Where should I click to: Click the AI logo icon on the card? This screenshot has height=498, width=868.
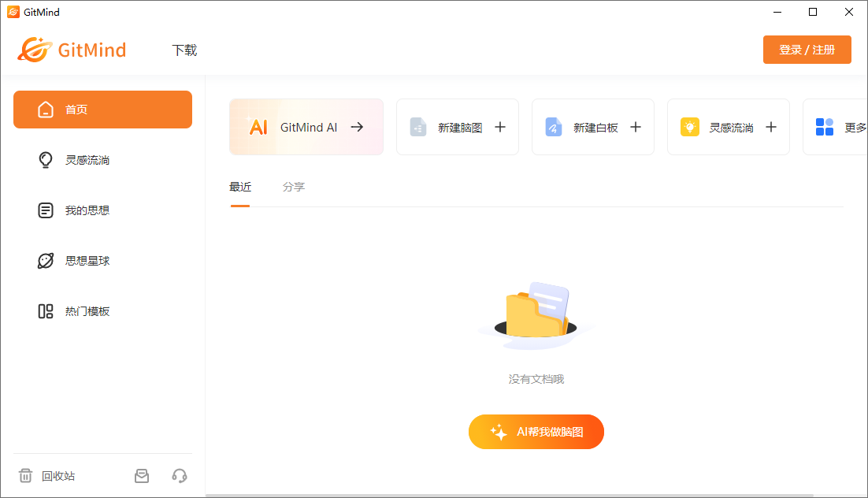click(x=258, y=126)
